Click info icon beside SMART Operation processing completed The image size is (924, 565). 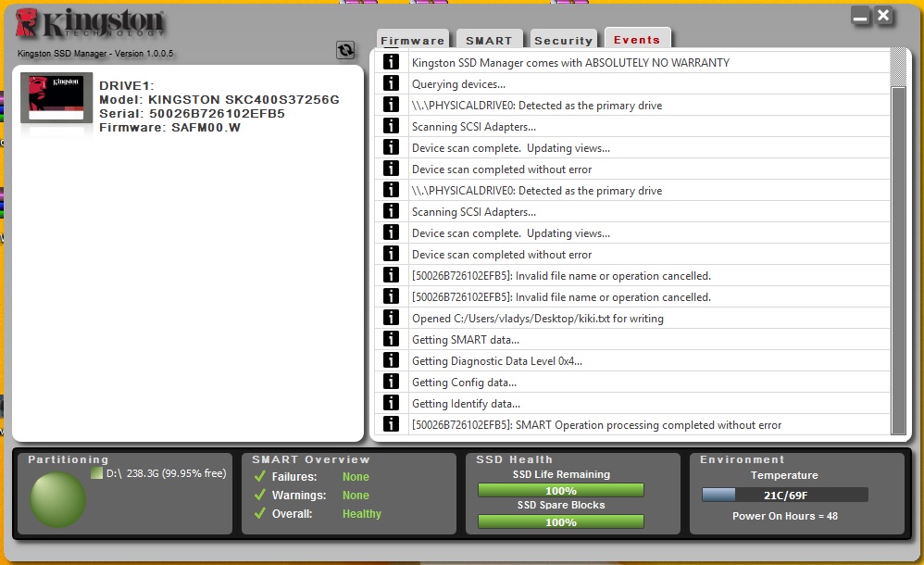tap(391, 423)
